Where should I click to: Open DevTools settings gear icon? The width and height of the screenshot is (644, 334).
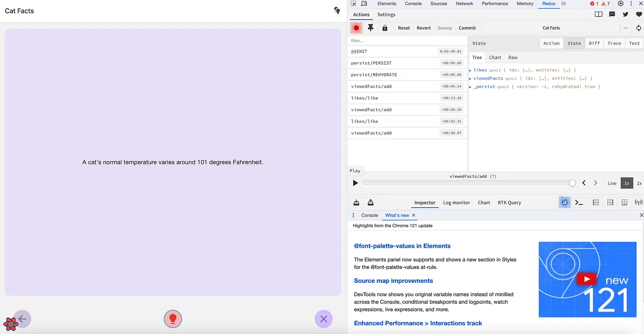621,4
